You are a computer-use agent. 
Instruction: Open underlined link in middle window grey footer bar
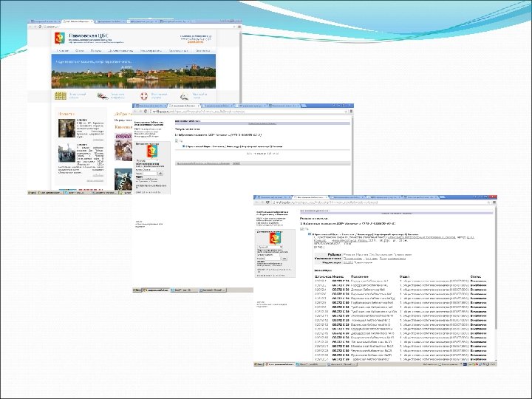[203, 163]
